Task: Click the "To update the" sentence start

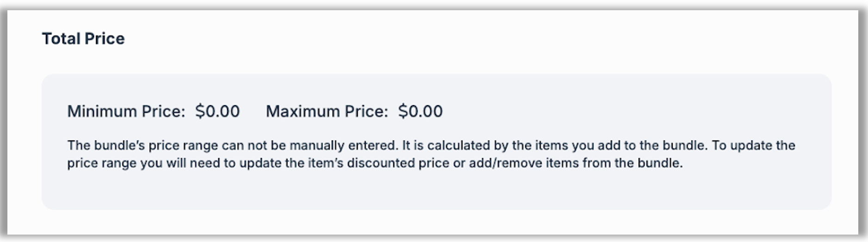Action: point(753,146)
